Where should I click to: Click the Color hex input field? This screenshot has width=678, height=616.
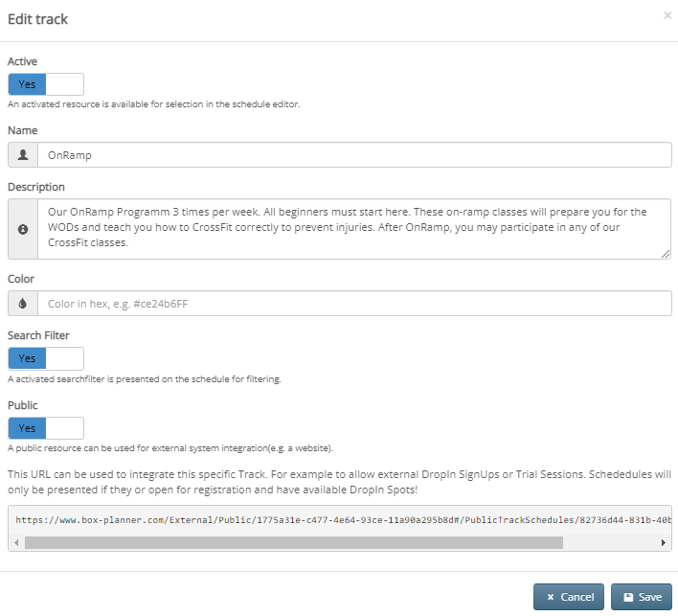354,304
